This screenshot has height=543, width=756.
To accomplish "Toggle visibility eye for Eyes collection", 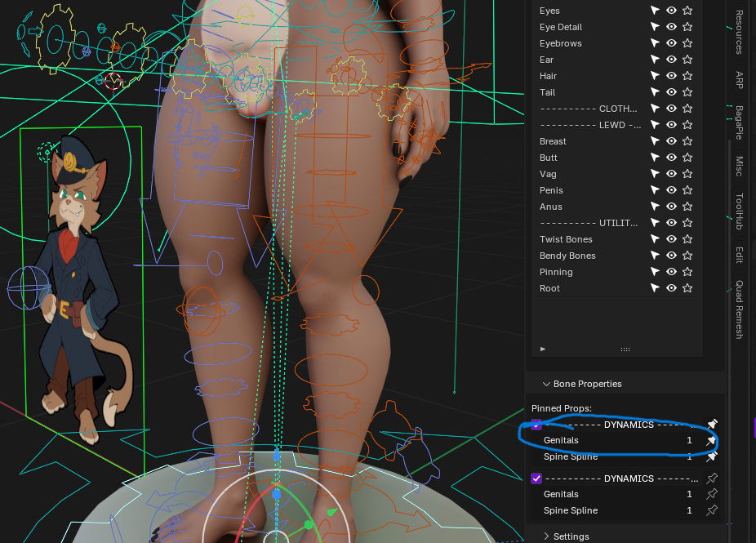I will point(671,10).
